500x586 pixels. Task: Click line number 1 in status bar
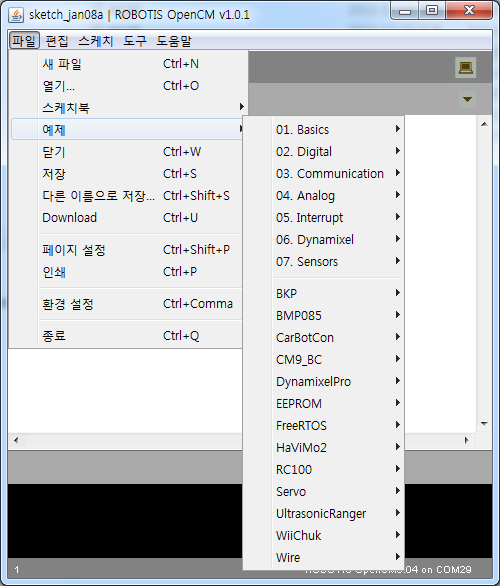pos(17,570)
